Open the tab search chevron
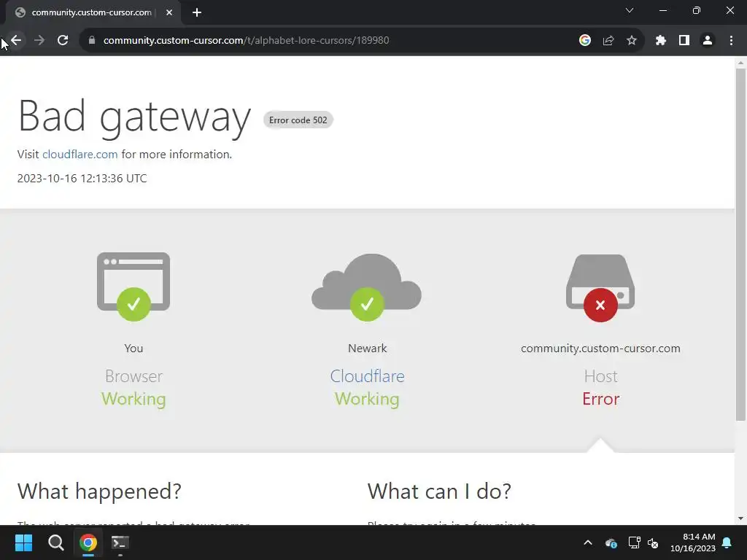The height and width of the screenshot is (560, 747). tap(630, 10)
